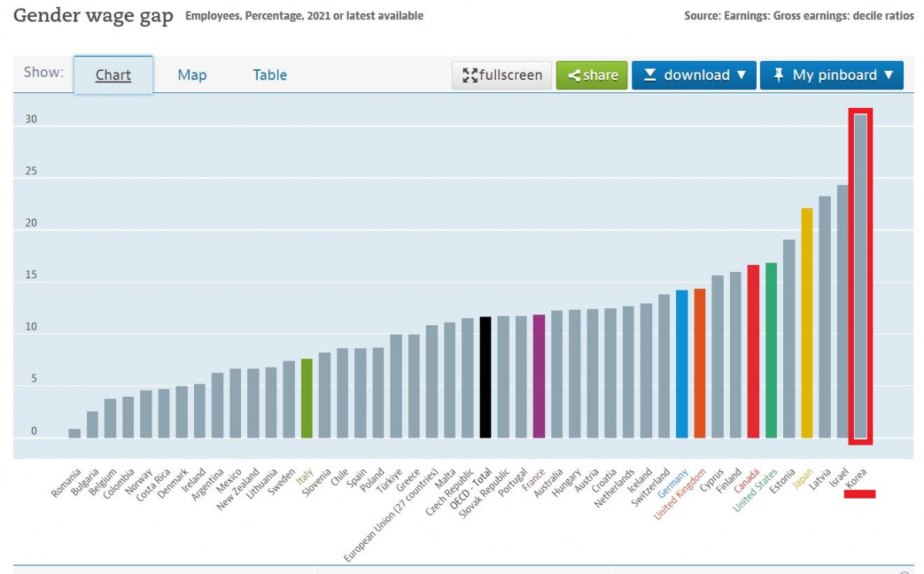The image size is (924, 574).
Task: Click the share icon on the green button
Action: pos(573,75)
